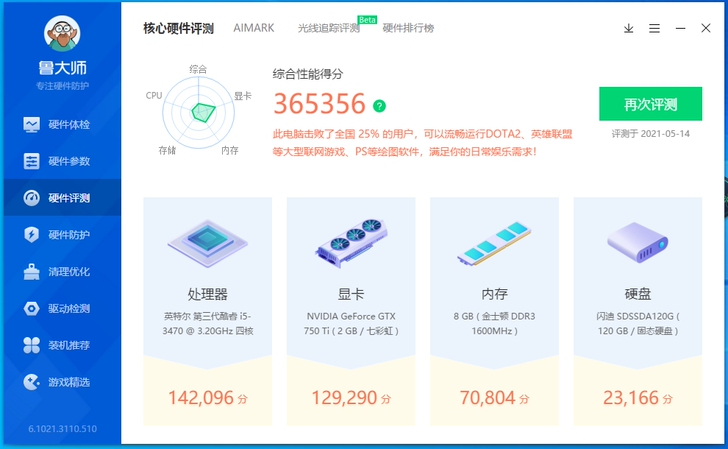The width and height of the screenshot is (728, 449).
Task: Click the 金士顿 DDR3 memory description
Action: pyautogui.click(x=494, y=324)
